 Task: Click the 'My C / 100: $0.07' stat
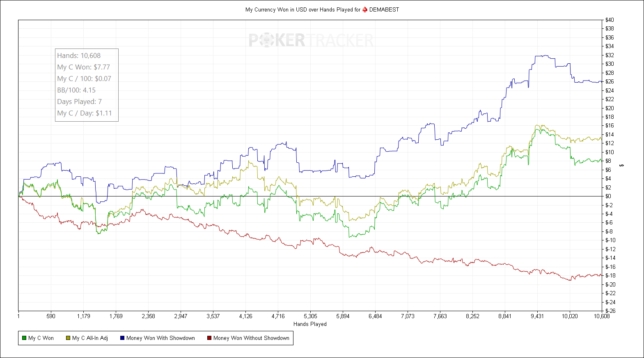[84, 79]
